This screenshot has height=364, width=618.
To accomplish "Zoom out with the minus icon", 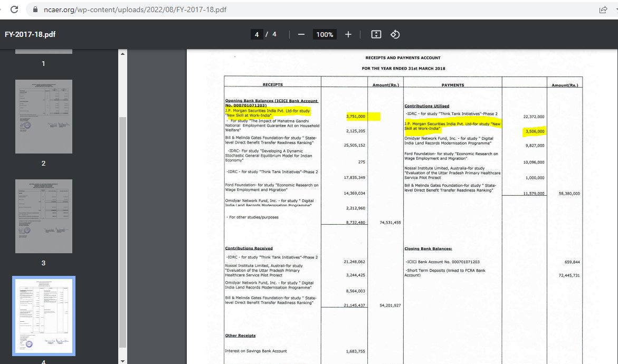I will (x=301, y=35).
